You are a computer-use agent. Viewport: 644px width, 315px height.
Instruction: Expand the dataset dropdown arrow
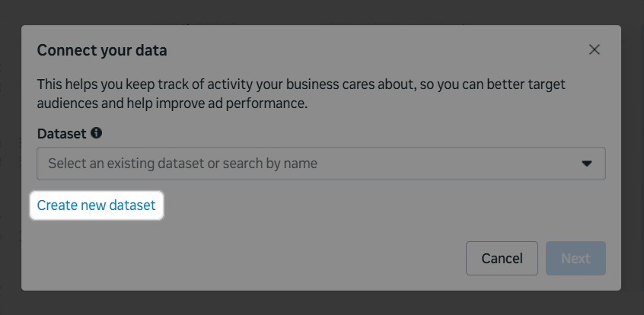tap(587, 164)
